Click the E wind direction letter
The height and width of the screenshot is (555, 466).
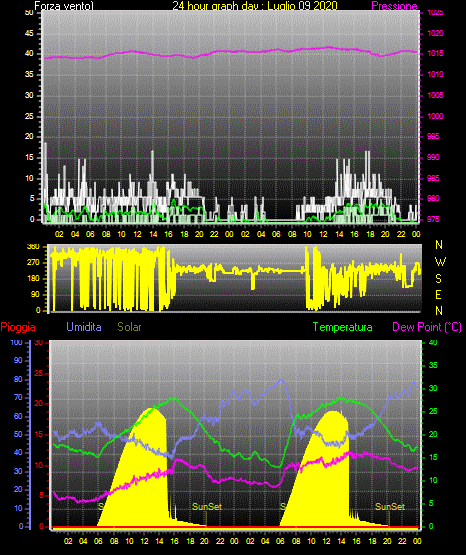(x=439, y=294)
